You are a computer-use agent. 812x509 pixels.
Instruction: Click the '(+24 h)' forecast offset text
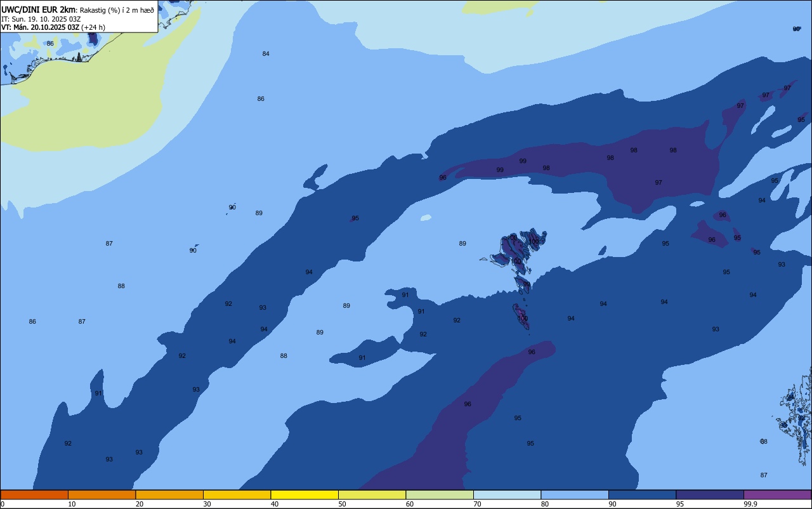point(93,27)
